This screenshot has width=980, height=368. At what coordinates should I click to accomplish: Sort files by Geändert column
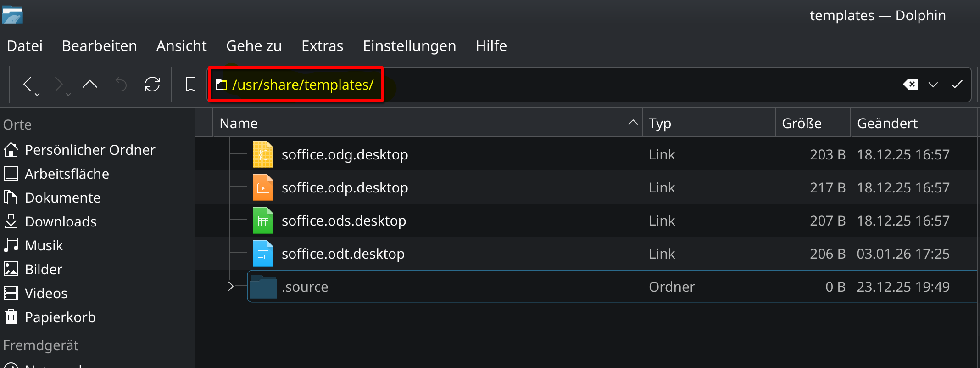point(887,123)
